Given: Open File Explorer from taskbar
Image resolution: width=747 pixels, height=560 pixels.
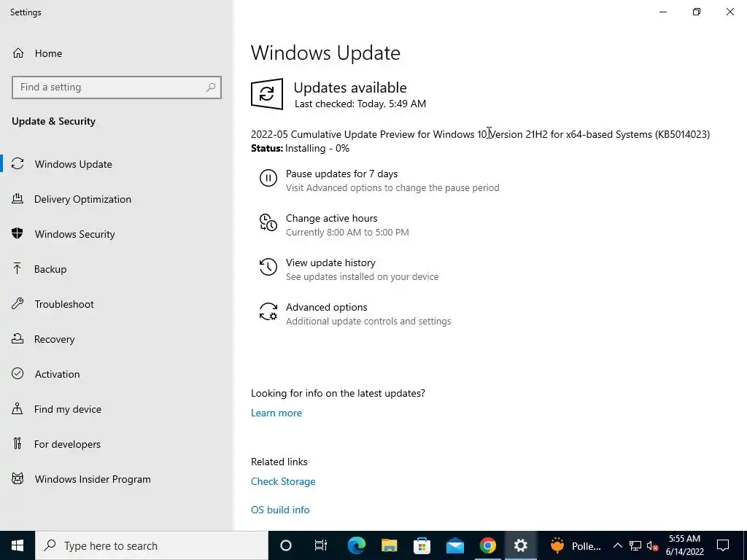Looking at the screenshot, I should coord(390,545).
